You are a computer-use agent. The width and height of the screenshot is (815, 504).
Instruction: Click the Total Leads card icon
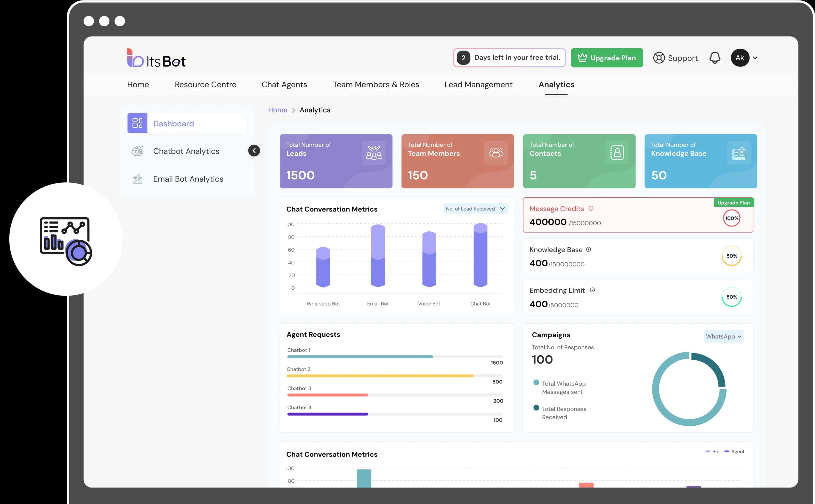(374, 153)
